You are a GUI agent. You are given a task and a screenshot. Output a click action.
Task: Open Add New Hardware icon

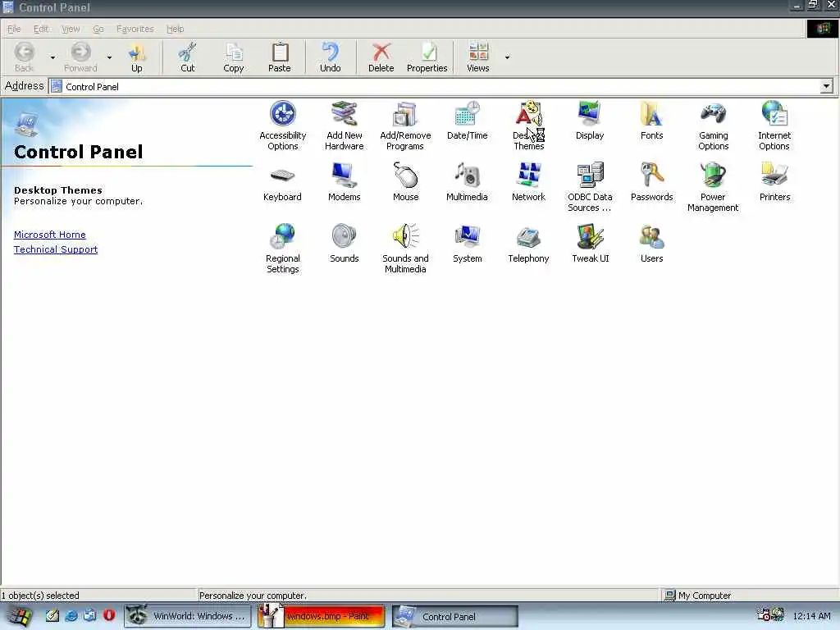click(x=344, y=126)
